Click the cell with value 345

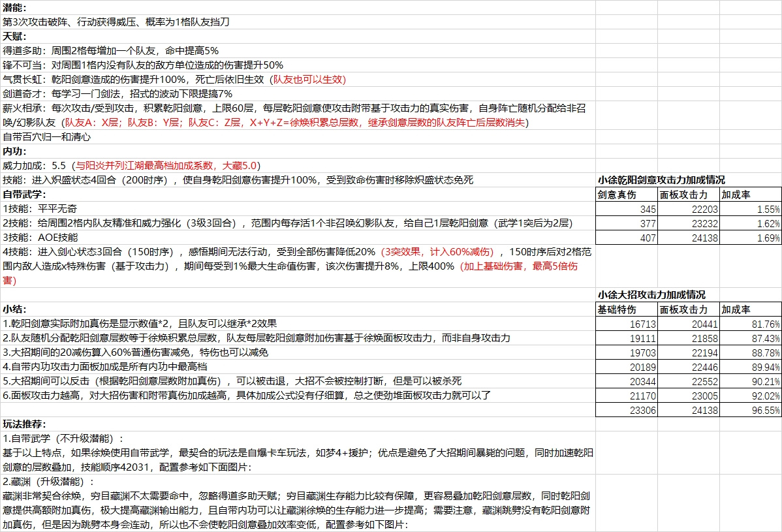pyautogui.click(x=627, y=209)
